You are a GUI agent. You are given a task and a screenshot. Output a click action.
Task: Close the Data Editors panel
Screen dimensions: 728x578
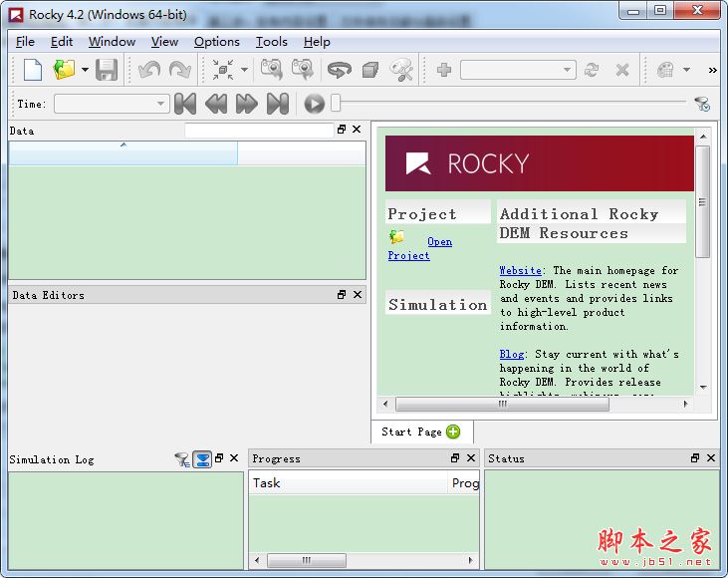[x=358, y=295]
